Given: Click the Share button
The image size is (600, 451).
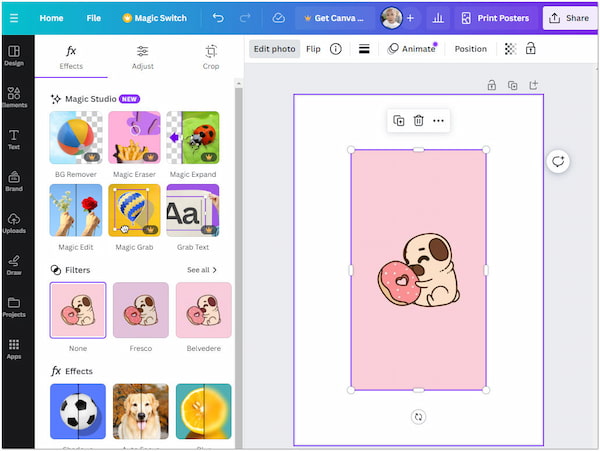Looking at the screenshot, I should 569,18.
